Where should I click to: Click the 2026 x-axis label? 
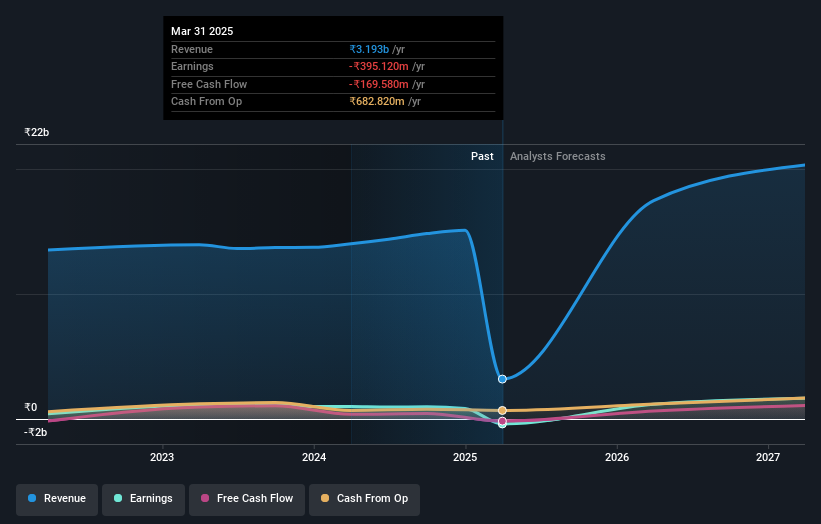[617, 457]
